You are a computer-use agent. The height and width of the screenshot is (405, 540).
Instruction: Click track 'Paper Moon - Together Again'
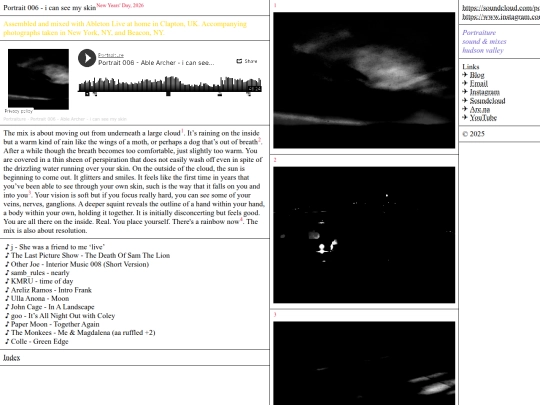pos(55,324)
